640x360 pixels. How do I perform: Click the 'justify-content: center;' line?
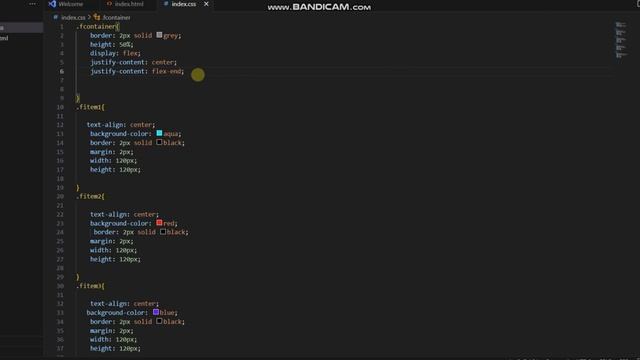point(133,62)
